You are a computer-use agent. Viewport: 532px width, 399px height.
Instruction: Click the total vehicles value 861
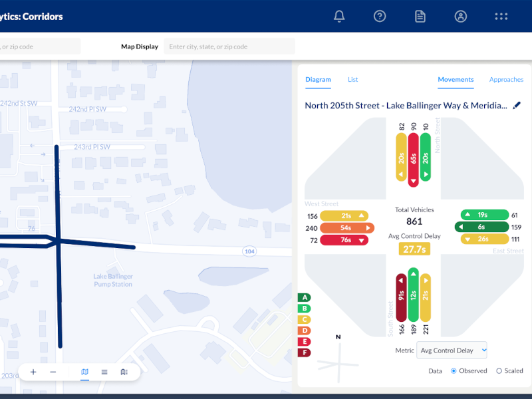[x=414, y=221]
